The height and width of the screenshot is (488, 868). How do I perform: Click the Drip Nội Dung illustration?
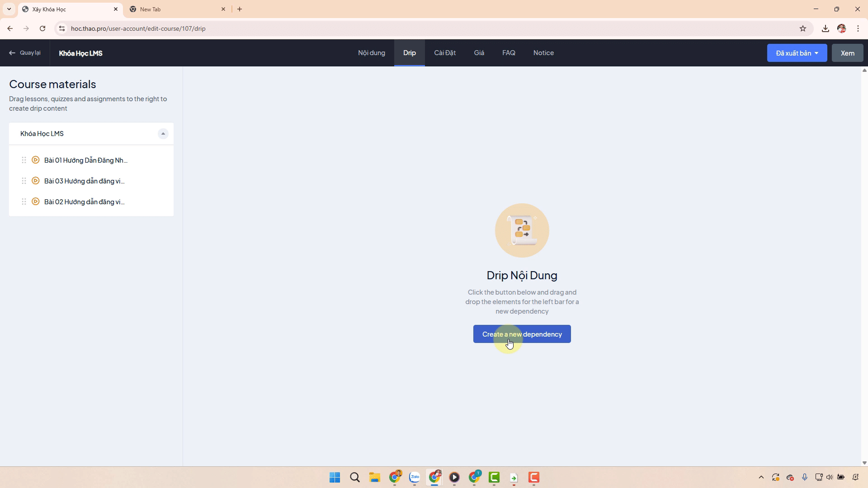coord(522,230)
